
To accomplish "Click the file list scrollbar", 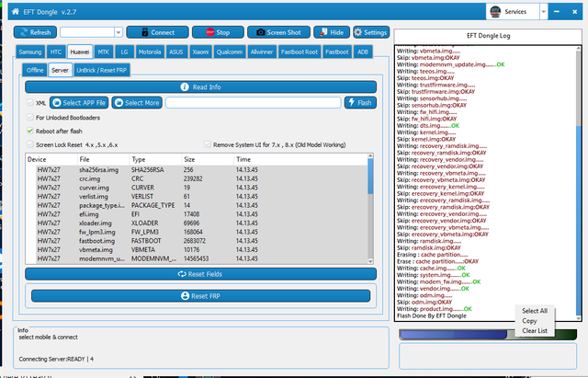I will [x=370, y=177].
